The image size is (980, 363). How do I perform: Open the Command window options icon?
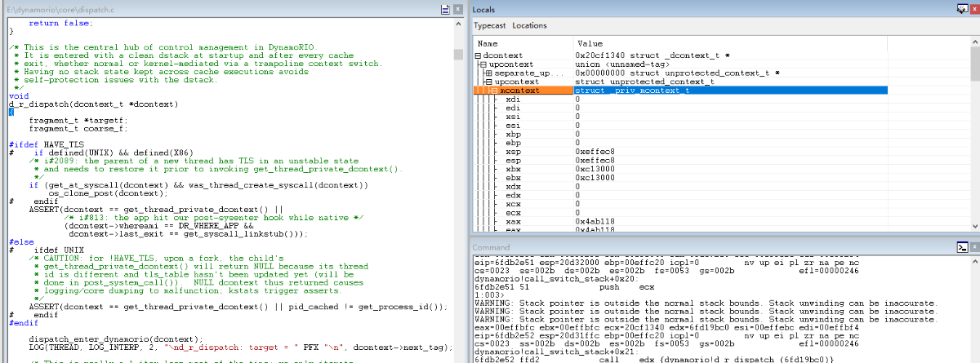click(961, 246)
